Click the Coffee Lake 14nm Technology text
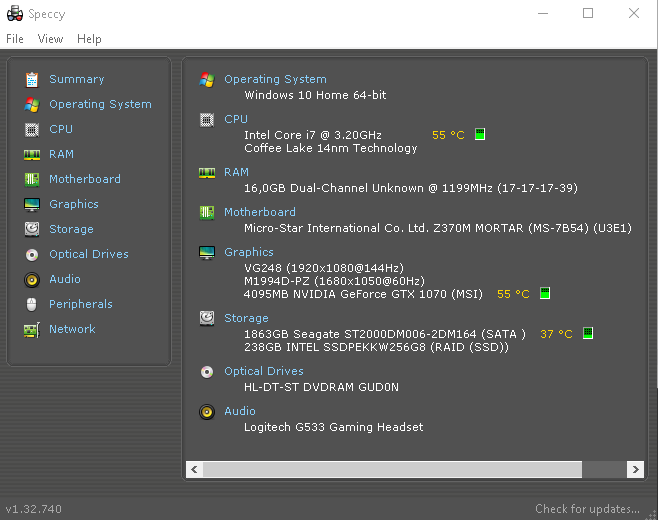658x520 pixels. click(331, 148)
